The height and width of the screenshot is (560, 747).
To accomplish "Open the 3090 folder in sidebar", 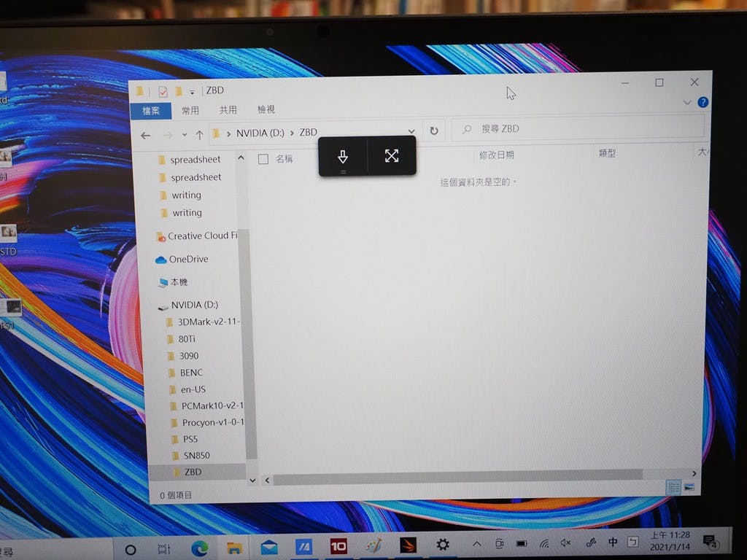I will tap(183, 356).
